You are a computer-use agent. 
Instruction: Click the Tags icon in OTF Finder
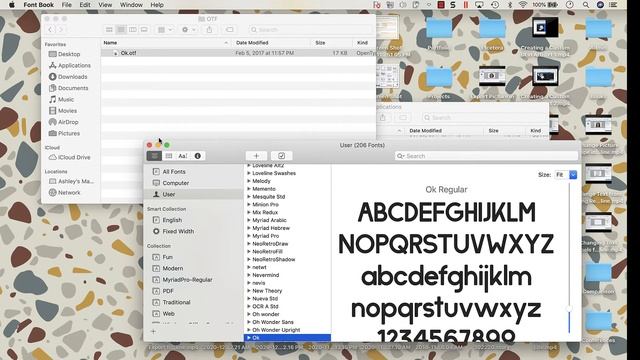pyautogui.click(x=230, y=29)
